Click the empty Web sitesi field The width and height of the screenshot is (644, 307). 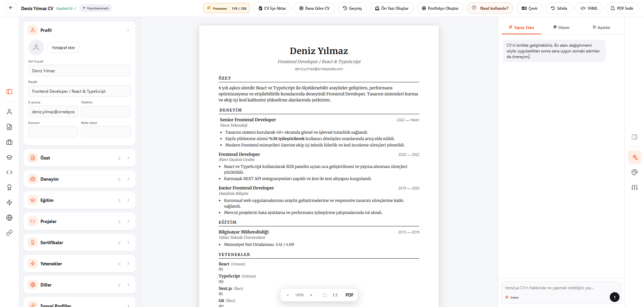point(106,132)
